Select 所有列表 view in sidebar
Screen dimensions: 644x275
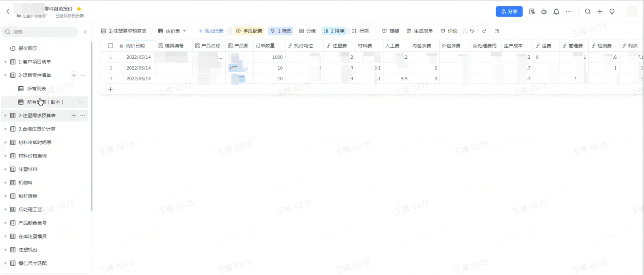pos(36,89)
